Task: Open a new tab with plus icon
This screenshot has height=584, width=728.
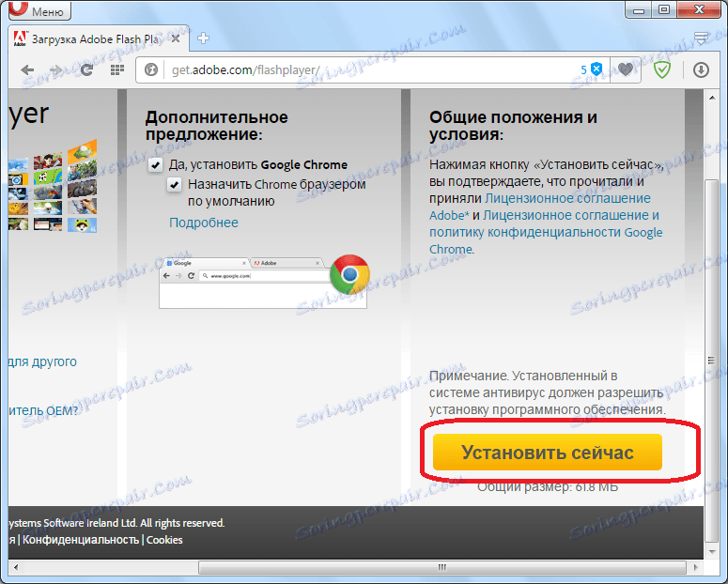Action: click(203, 38)
